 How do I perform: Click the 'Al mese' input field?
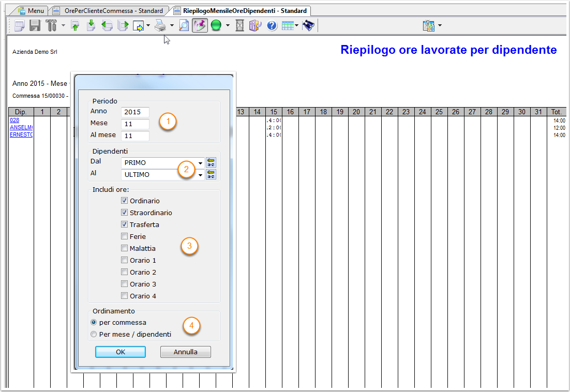coord(135,136)
